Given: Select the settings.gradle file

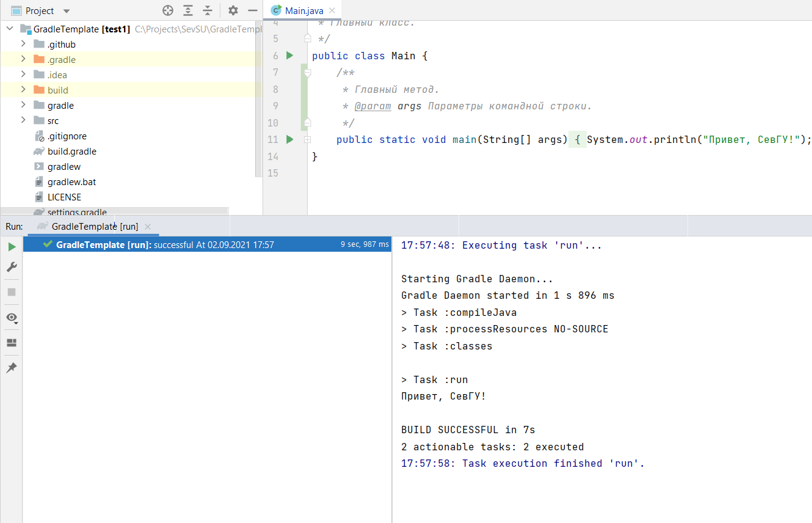Looking at the screenshot, I should 77,212.
